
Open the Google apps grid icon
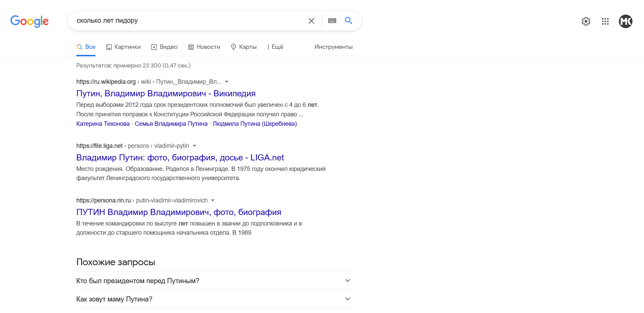pyautogui.click(x=605, y=21)
